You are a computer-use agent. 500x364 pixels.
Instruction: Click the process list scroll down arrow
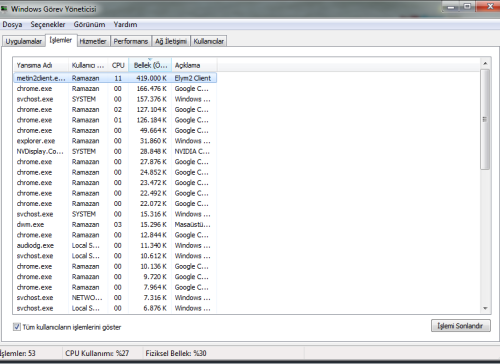click(x=485, y=308)
